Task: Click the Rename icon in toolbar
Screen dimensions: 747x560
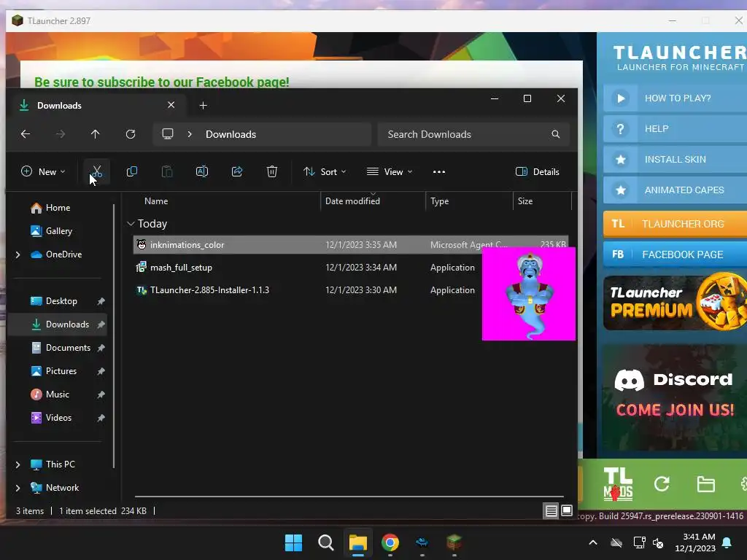Action: [202, 171]
